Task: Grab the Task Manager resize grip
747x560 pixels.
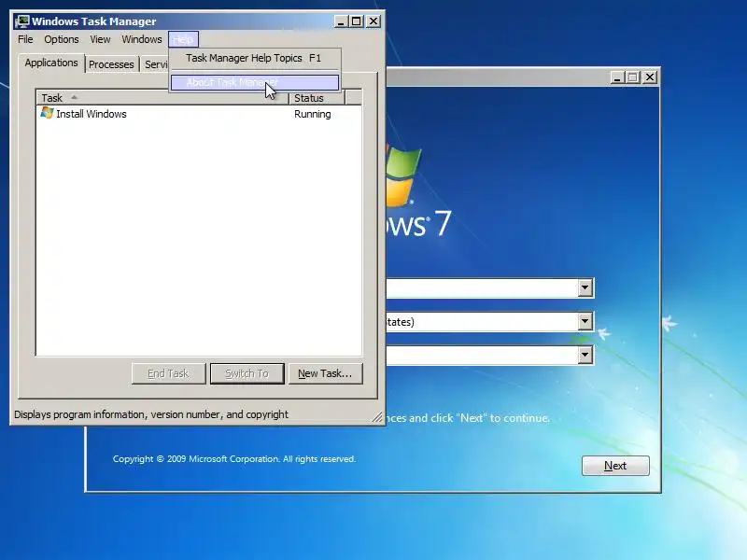Action: pos(377,417)
